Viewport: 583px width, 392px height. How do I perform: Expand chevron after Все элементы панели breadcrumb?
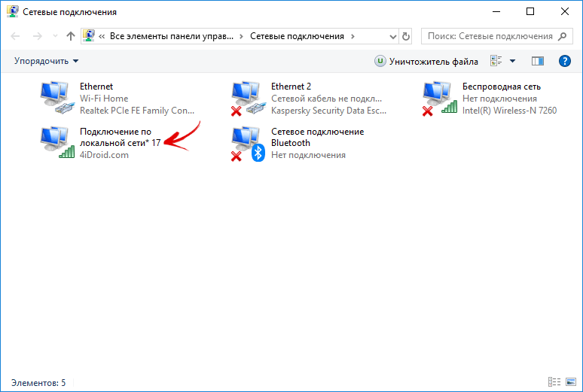241,36
